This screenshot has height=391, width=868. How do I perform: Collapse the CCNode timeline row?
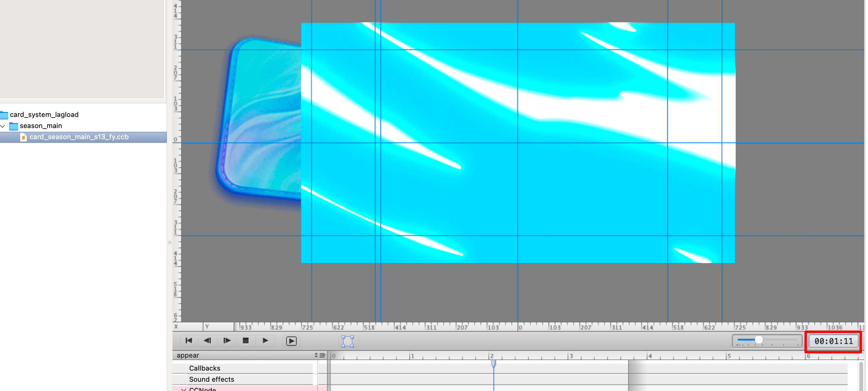pos(184,389)
